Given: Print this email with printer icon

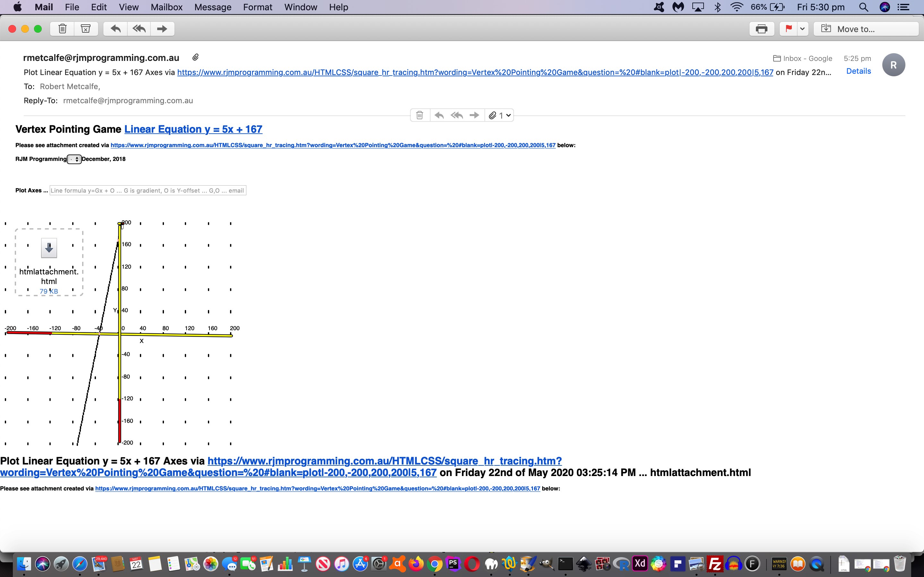Looking at the screenshot, I should coord(761,29).
